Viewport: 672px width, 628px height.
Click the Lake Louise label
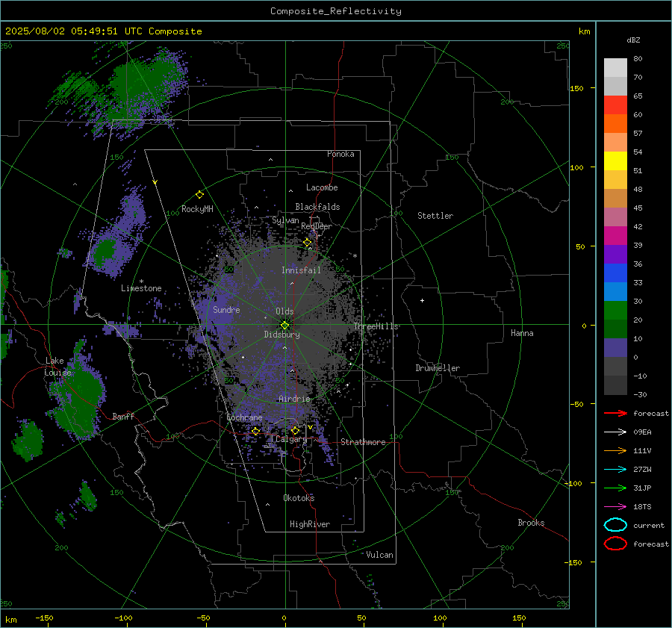pos(57,367)
